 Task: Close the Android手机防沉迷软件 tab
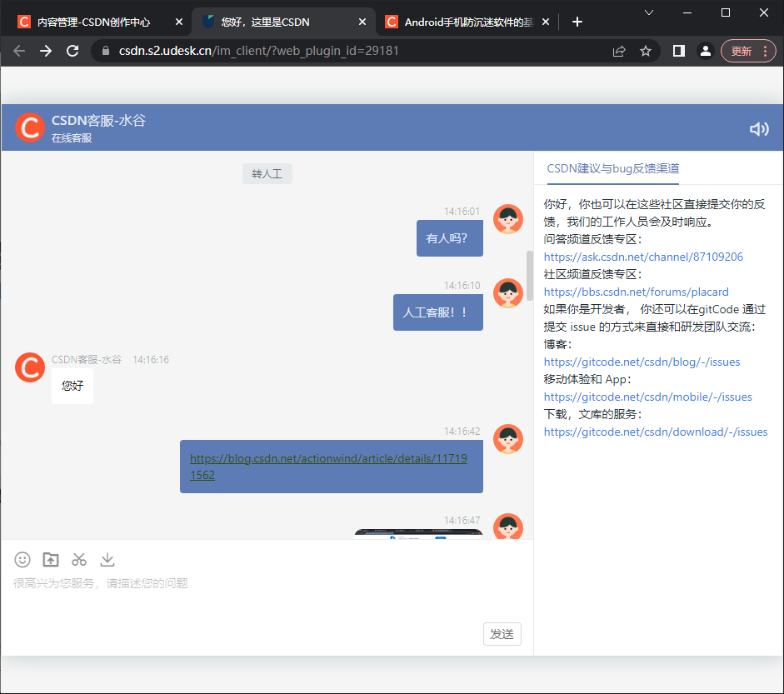click(546, 22)
